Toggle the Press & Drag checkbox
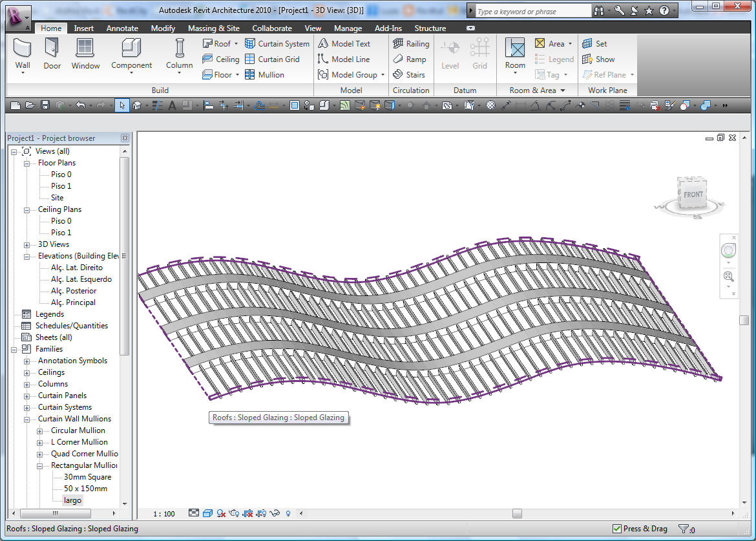This screenshot has width=756, height=541. (x=617, y=529)
